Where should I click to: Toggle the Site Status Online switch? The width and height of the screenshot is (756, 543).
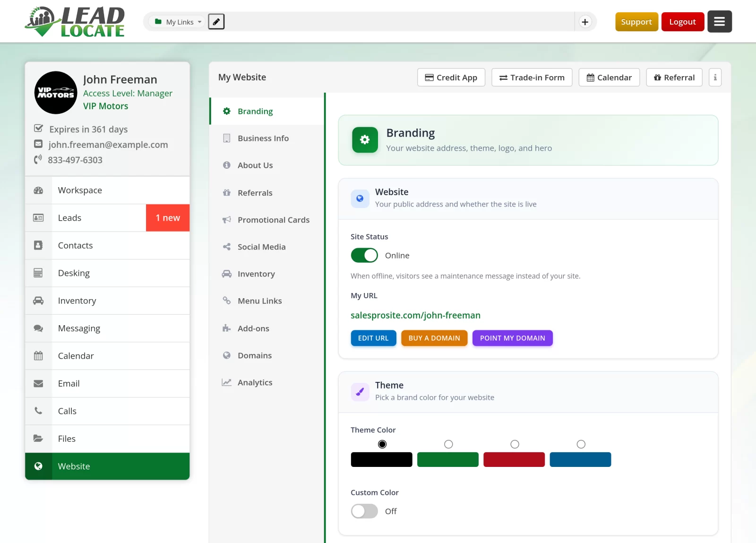point(364,255)
